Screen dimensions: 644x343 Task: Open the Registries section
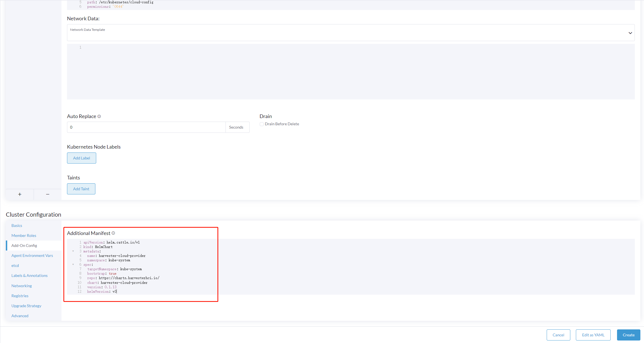(20, 296)
